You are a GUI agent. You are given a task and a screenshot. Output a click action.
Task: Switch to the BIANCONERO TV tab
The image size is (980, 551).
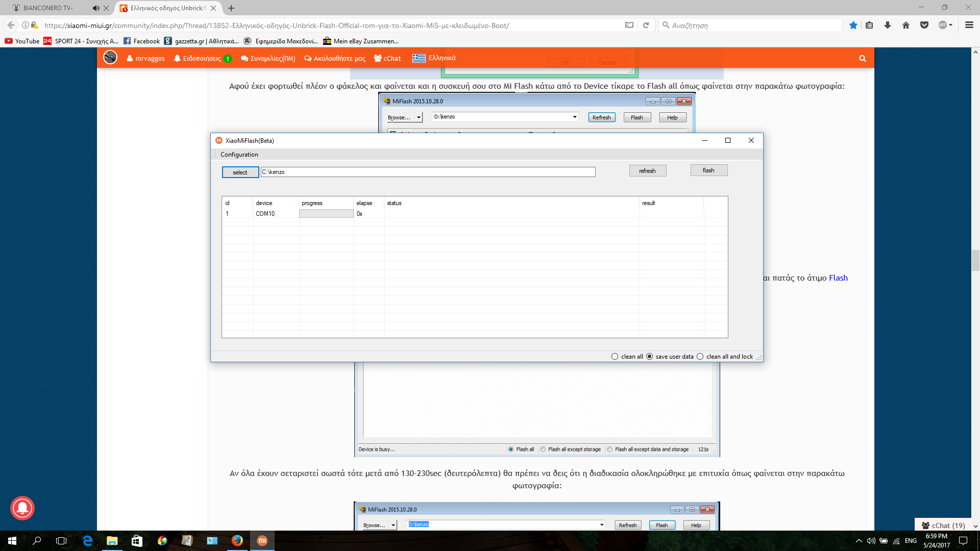(48, 8)
